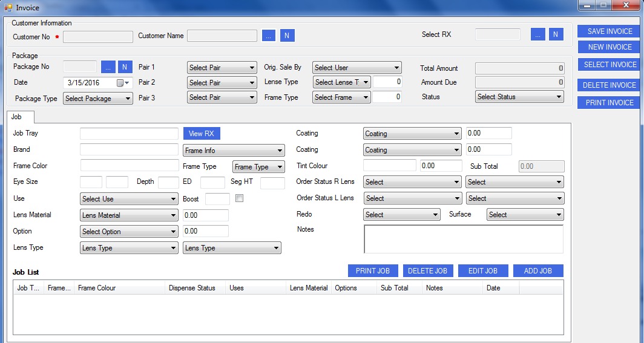Expand the Select Status dropdown
This screenshot has height=343, width=644.
(x=519, y=97)
